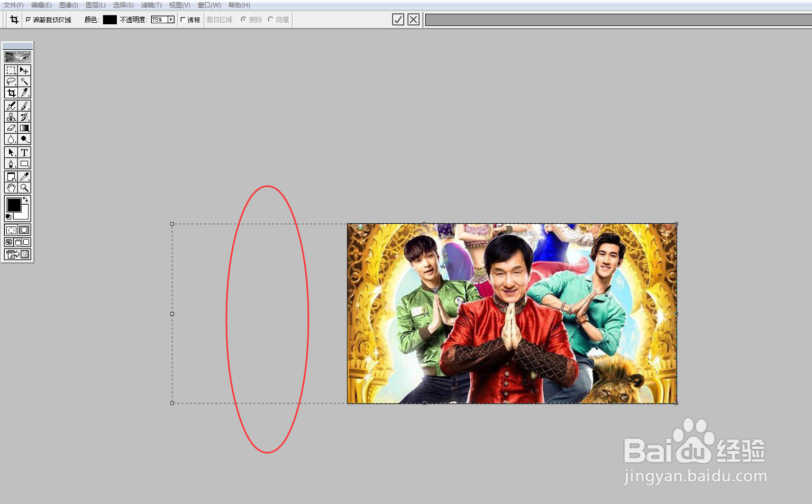Open the opacity 75% slider arrow

tap(171, 20)
